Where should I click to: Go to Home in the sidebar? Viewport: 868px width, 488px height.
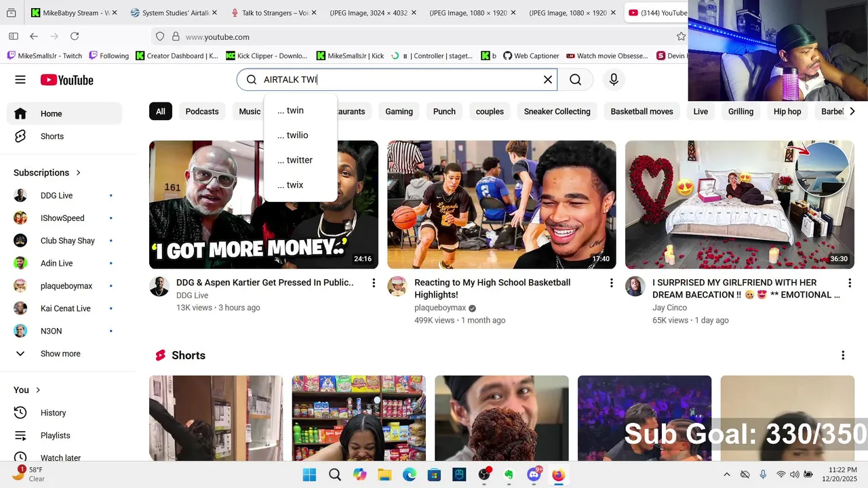(x=64, y=114)
